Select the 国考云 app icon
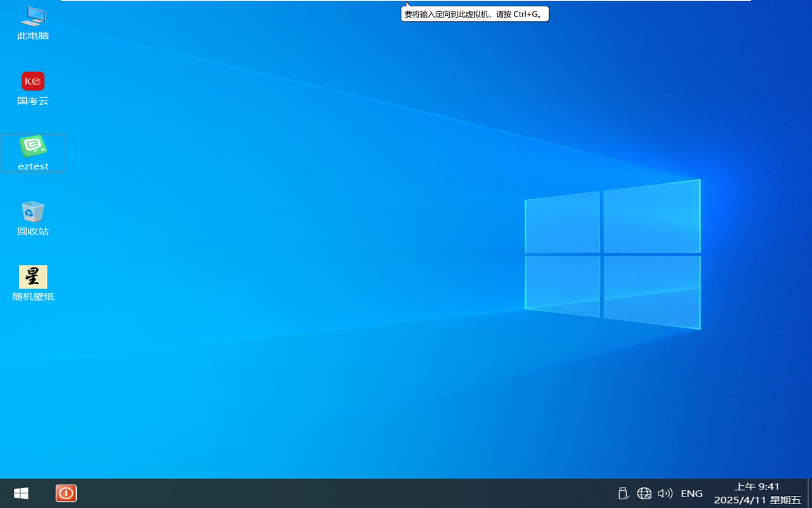This screenshot has height=508, width=812. point(33,81)
